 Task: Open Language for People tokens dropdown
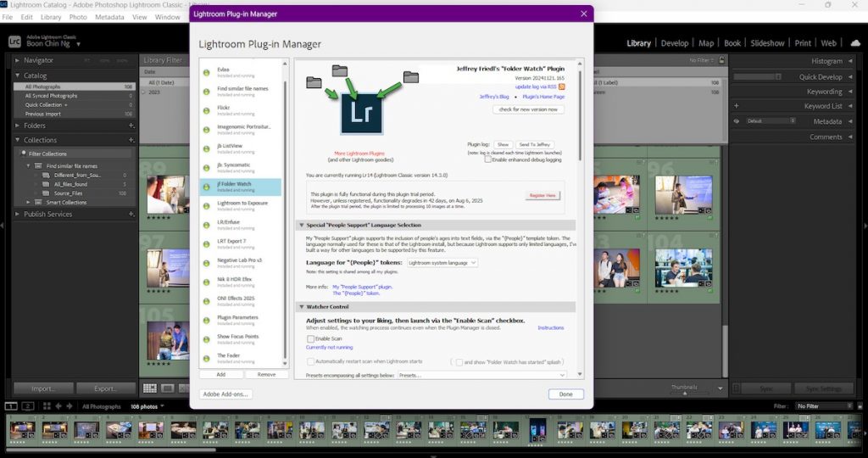point(442,263)
